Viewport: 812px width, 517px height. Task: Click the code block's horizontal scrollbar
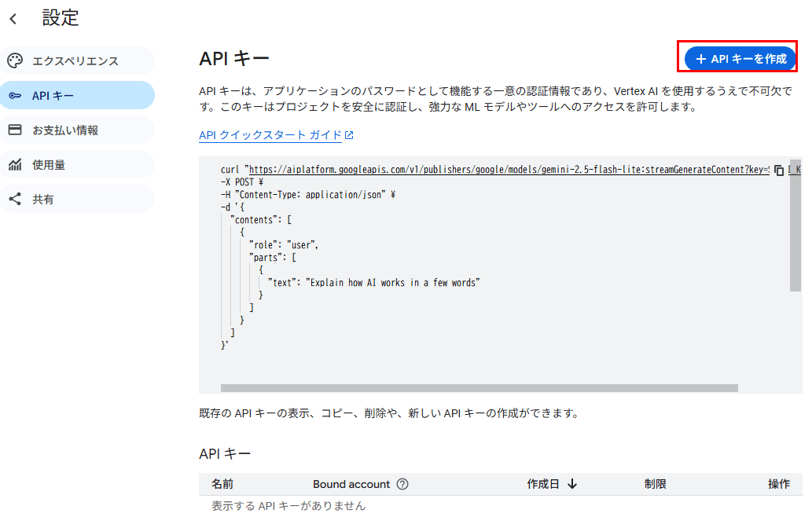479,388
